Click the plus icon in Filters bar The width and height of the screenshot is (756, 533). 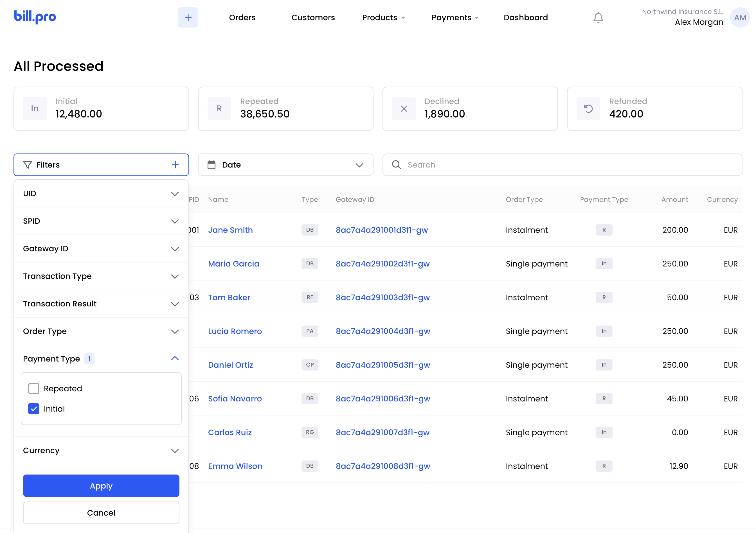point(175,165)
